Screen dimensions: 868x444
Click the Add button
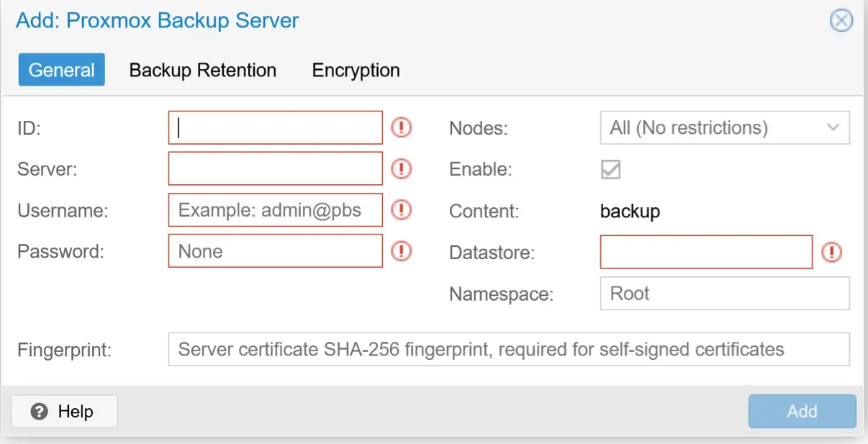point(802,412)
